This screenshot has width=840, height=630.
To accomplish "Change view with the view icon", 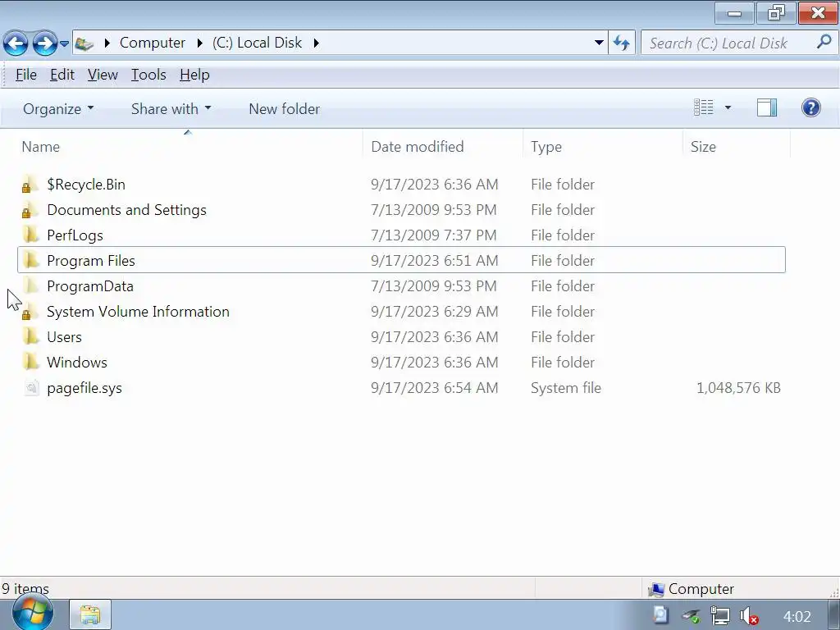I will (x=703, y=107).
